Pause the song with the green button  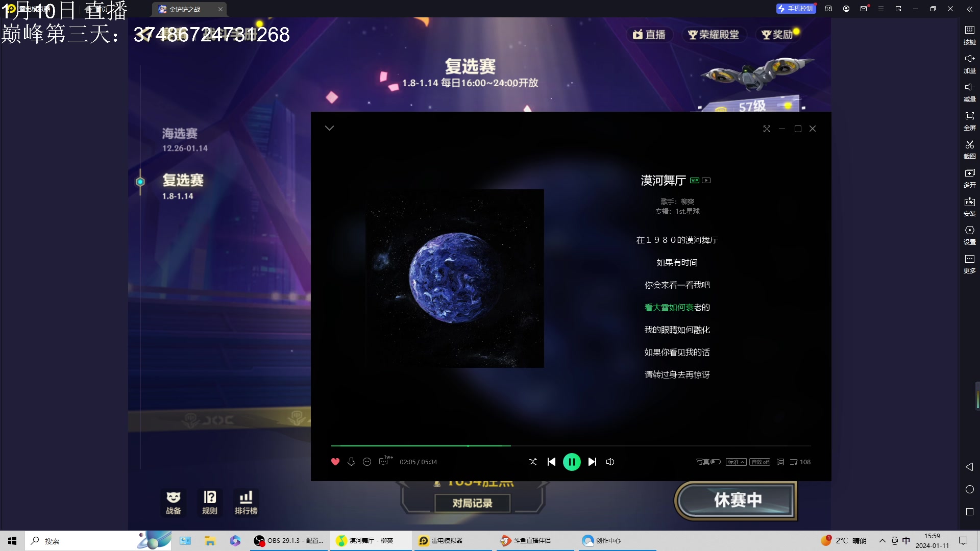point(572,462)
